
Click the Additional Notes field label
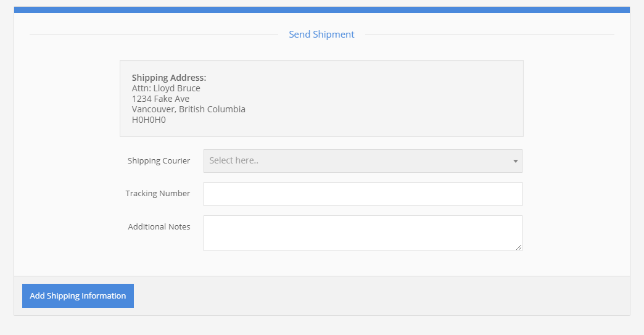pyautogui.click(x=159, y=227)
